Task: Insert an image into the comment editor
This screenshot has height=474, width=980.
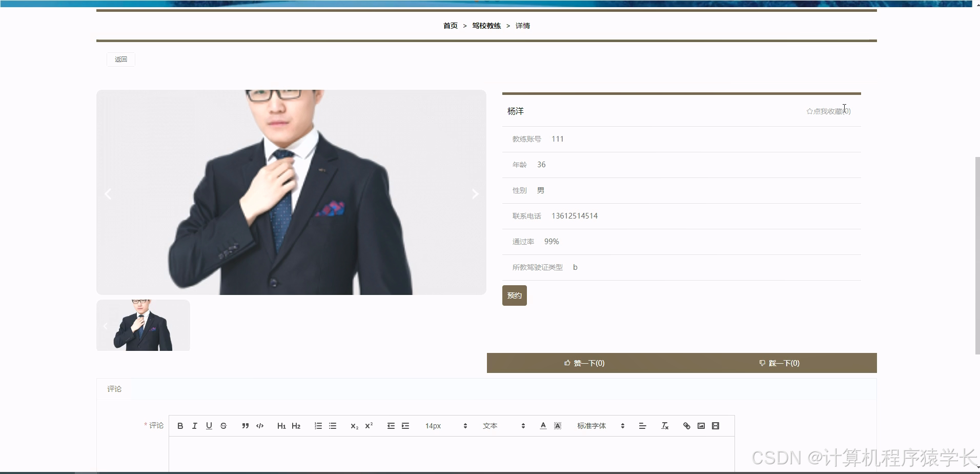Action: click(701, 426)
